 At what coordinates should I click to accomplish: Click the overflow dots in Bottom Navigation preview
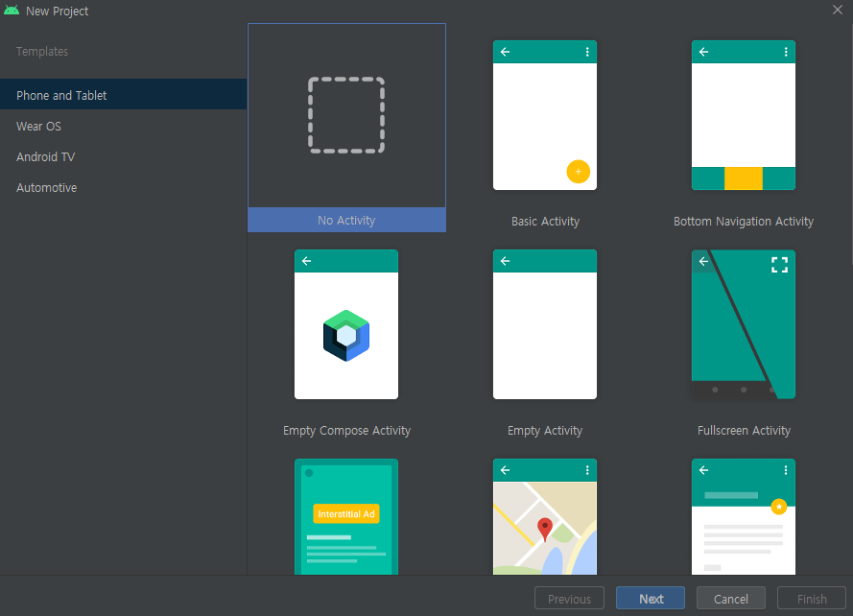pos(786,52)
